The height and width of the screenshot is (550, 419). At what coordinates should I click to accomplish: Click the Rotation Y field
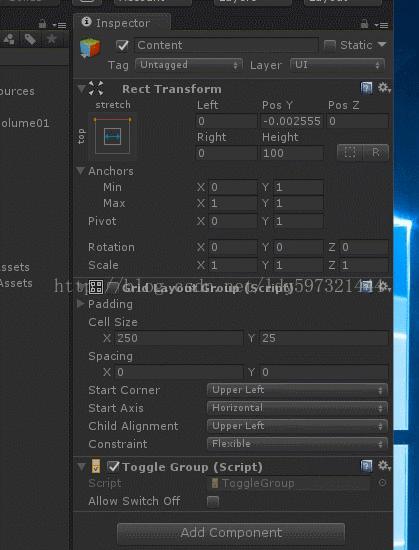point(298,247)
